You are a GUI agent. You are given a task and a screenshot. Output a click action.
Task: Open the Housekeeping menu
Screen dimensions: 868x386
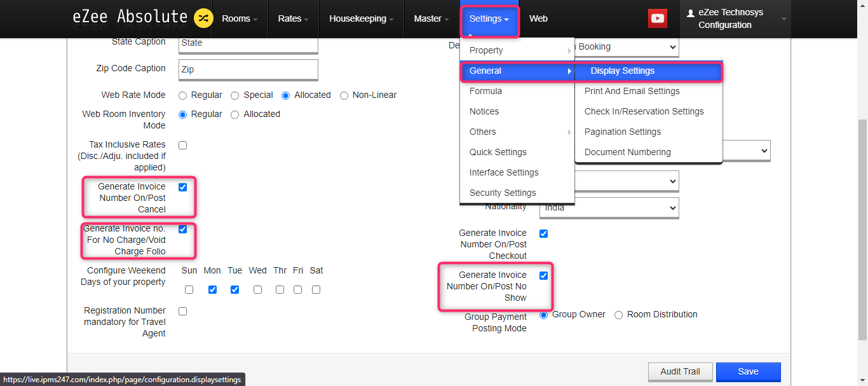362,18
